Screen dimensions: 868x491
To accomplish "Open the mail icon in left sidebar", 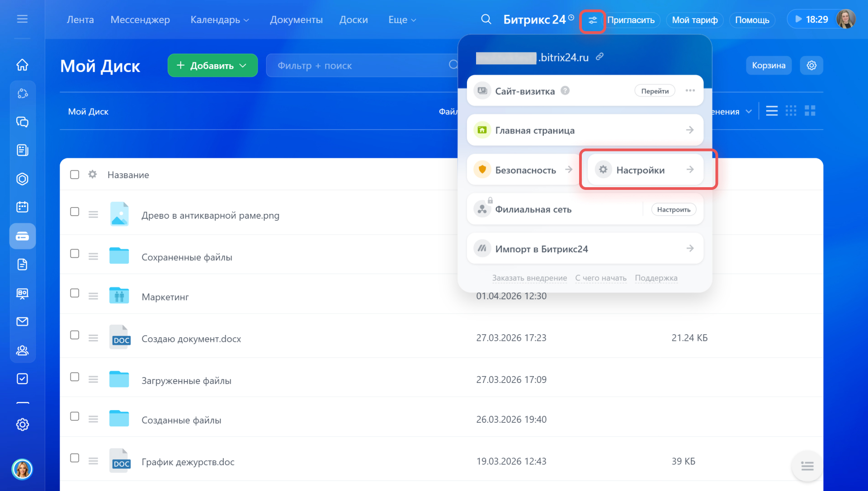I will tap(22, 321).
